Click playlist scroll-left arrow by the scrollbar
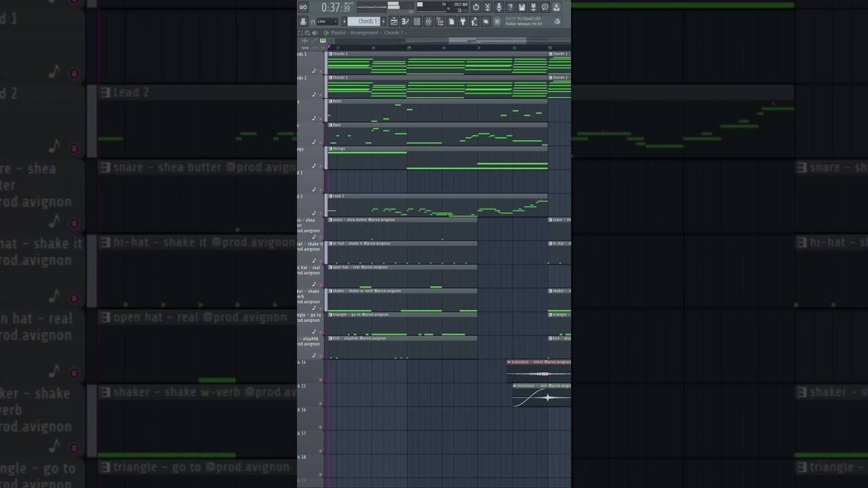Viewport: 868px width, 488px height. coord(331,40)
